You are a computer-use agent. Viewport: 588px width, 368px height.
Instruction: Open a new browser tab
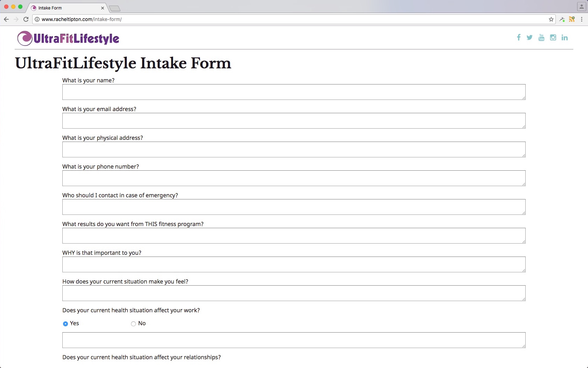click(115, 8)
